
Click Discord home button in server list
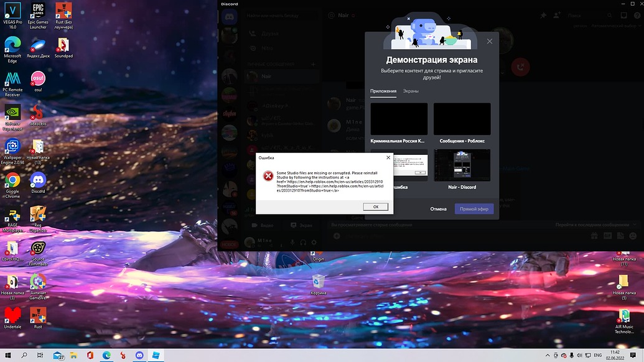[229, 17]
